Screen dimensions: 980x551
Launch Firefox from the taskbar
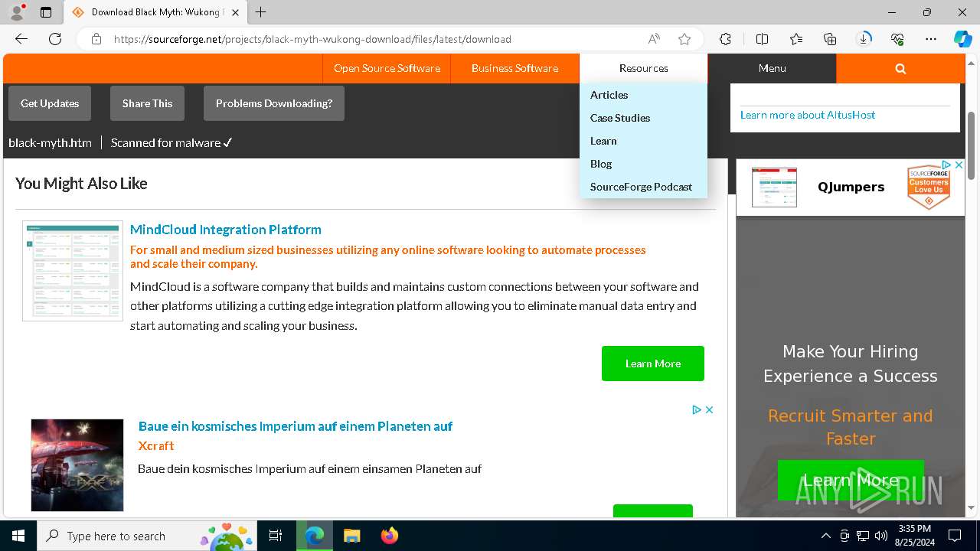pyautogui.click(x=389, y=536)
